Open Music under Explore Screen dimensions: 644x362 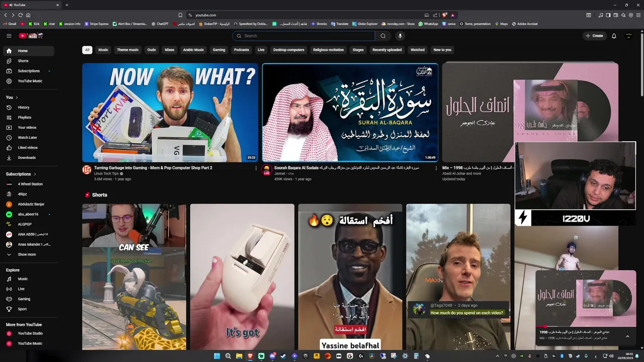click(29, 279)
